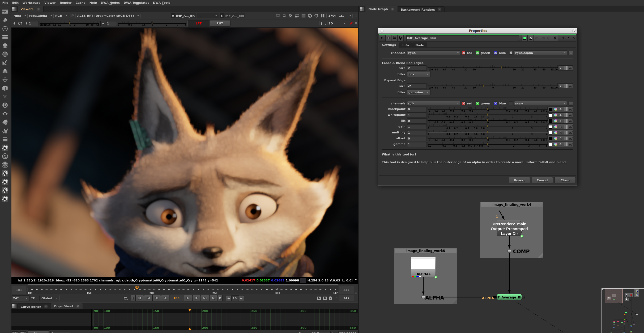This screenshot has width=644, height=333.
Task: Open the DWA Templates menu
Action: click(x=136, y=3)
